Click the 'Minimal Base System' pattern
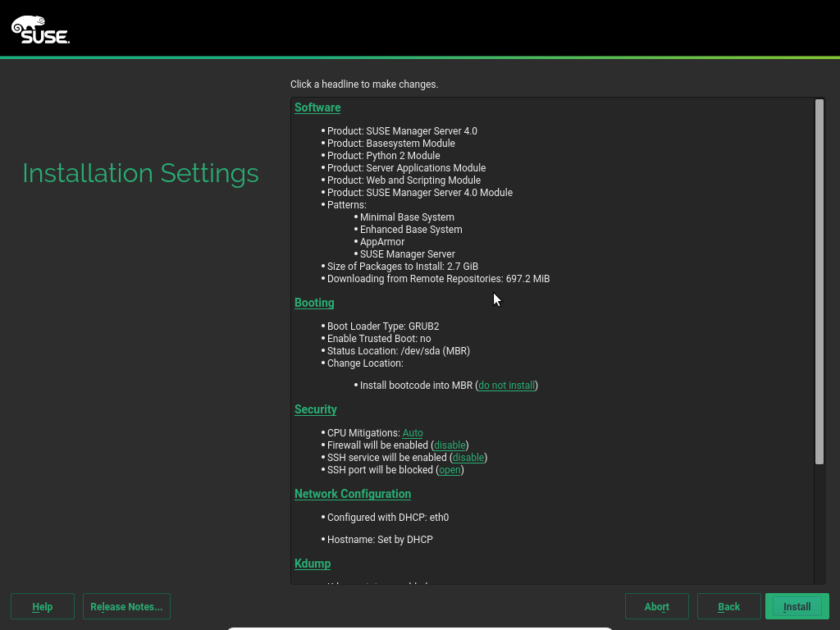 point(407,217)
